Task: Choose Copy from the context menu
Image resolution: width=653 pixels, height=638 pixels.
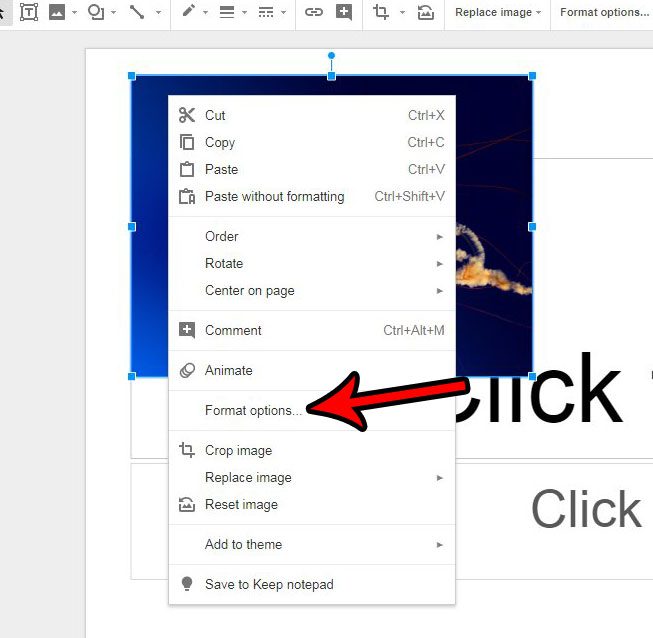Action: tap(312, 142)
